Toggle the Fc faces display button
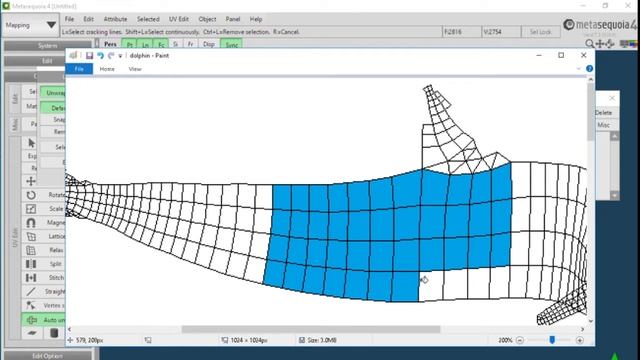Screen dimensions: 640x360 tap(161, 44)
